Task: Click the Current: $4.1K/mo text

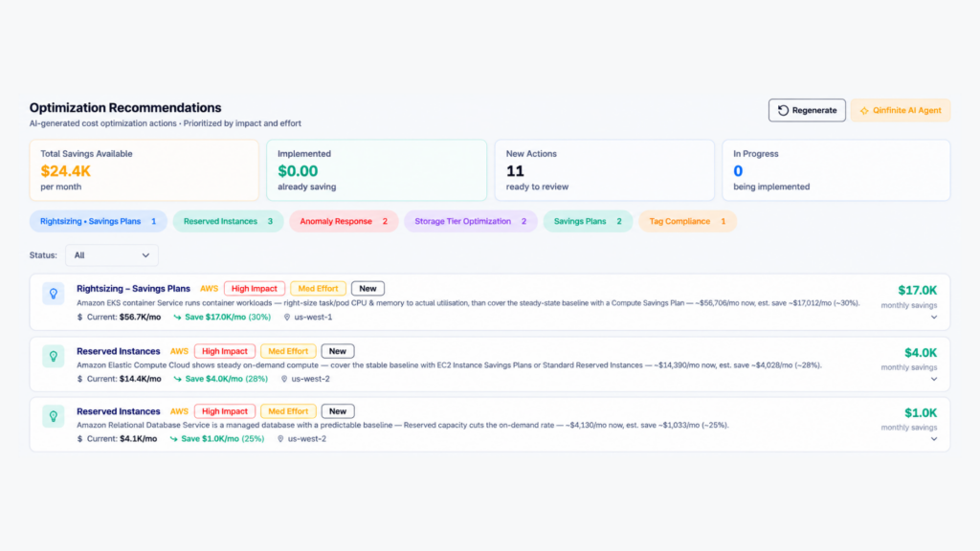Action: click(122, 439)
